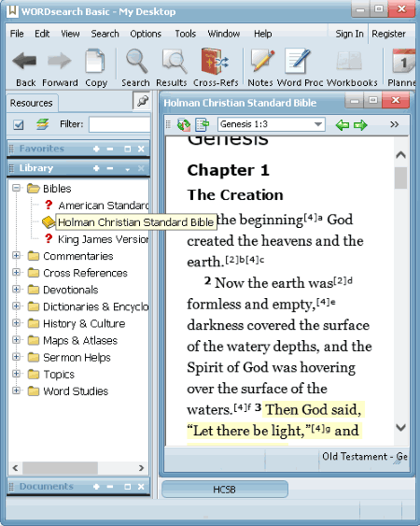
Task: Select King James Version in Bibles tree
Action: coord(104,239)
